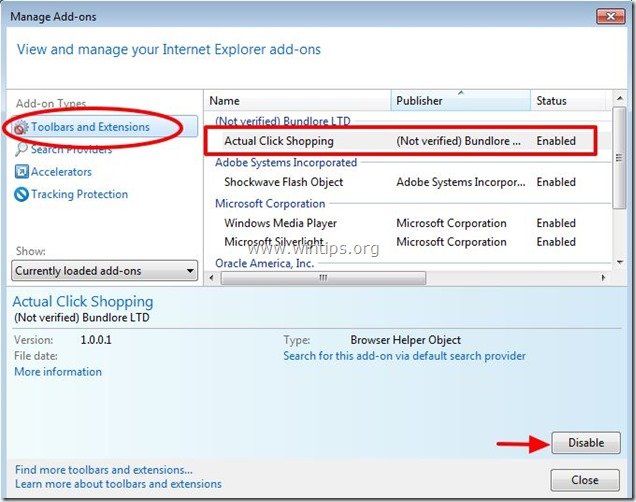The width and height of the screenshot is (636, 502).
Task: Click Disable button for selected add-on
Action: (586, 442)
